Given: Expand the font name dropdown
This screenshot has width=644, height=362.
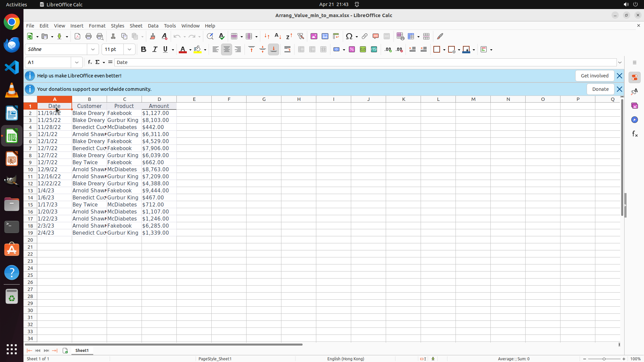Looking at the screenshot, I should (x=93, y=50).
